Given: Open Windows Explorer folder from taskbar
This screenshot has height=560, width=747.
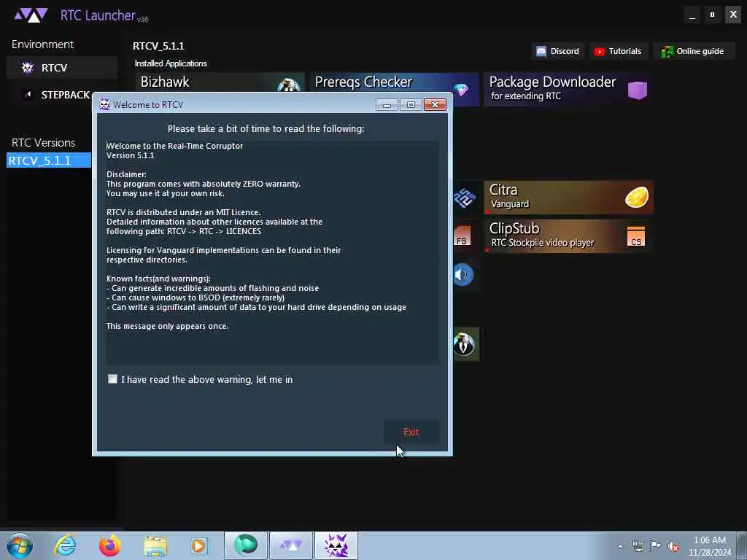Looking at the screenshot, I should [155, 545].
